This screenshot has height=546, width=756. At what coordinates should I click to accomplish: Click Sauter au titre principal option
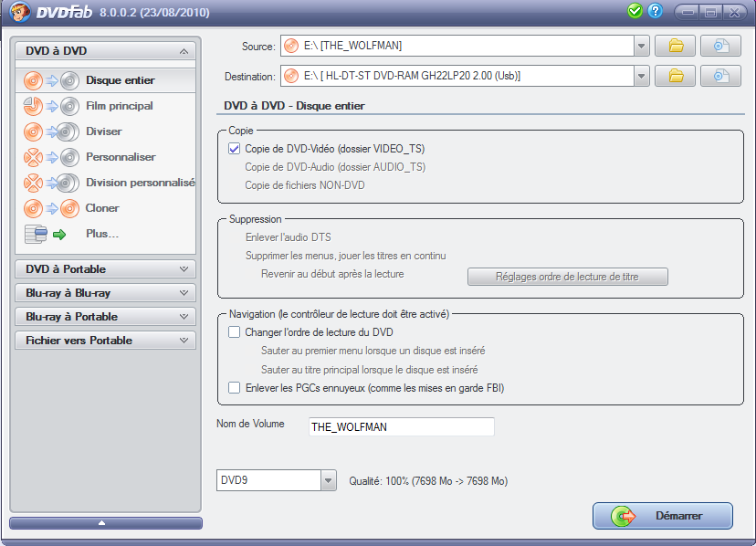[x=369, y=370]
